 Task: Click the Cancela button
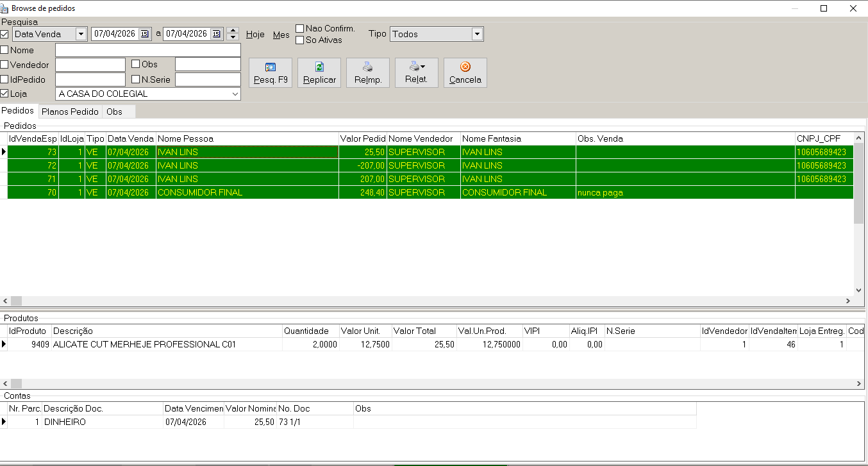[465, 73]
